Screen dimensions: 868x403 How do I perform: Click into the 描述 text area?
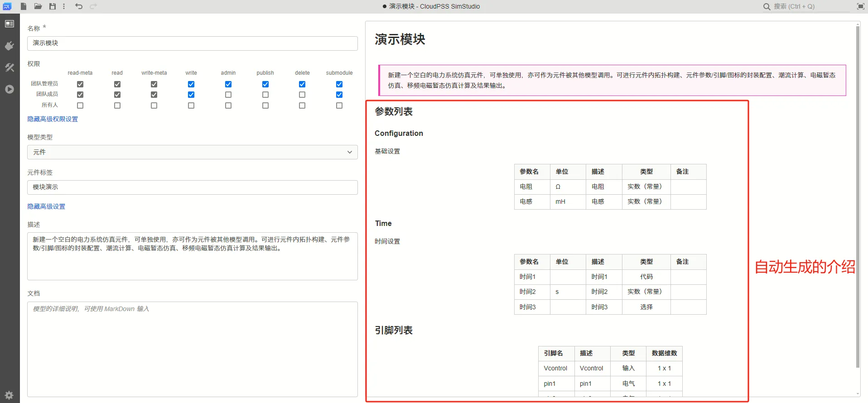pos(193,256)
